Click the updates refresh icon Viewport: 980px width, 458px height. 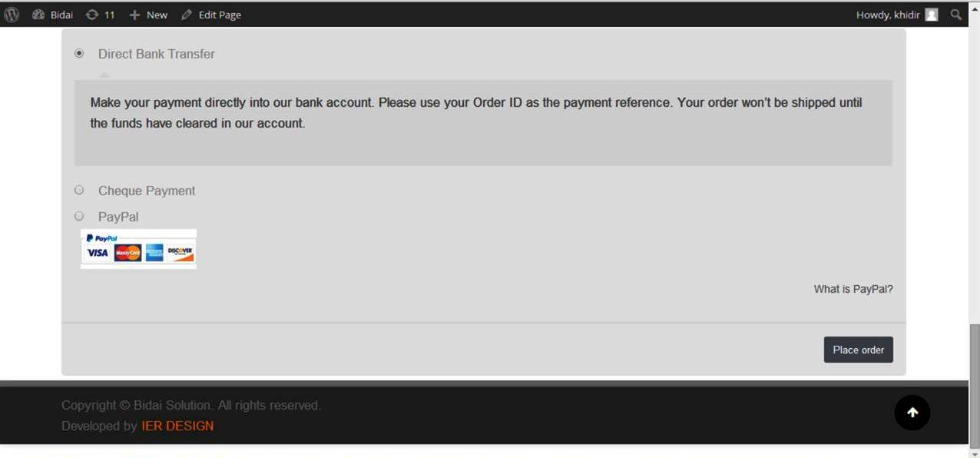[92, 15]
